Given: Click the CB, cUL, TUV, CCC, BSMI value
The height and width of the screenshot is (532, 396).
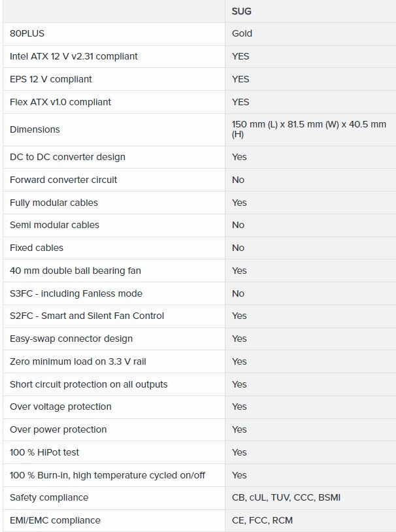Looking at the screenshot, I should click(286, 497).
